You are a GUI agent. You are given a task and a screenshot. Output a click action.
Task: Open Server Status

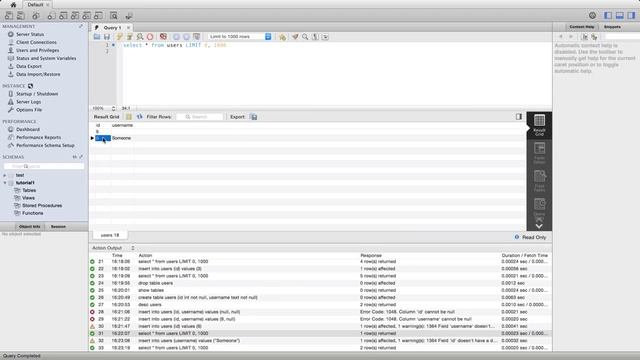pos(30,34)
